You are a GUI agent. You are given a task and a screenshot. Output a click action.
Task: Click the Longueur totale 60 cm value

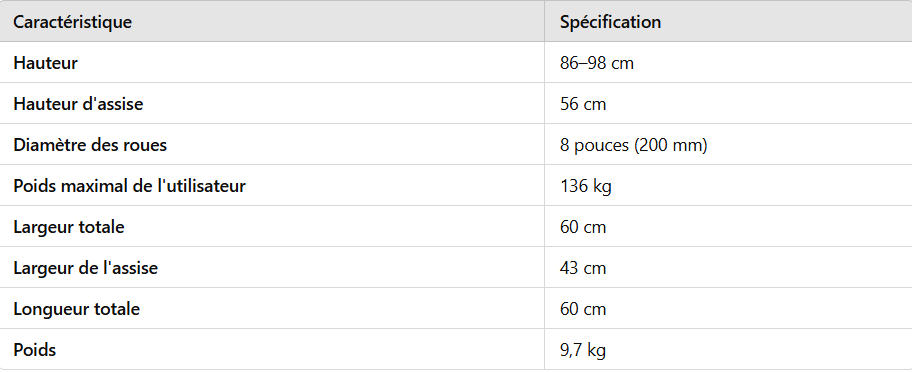[x=583, y=309]
